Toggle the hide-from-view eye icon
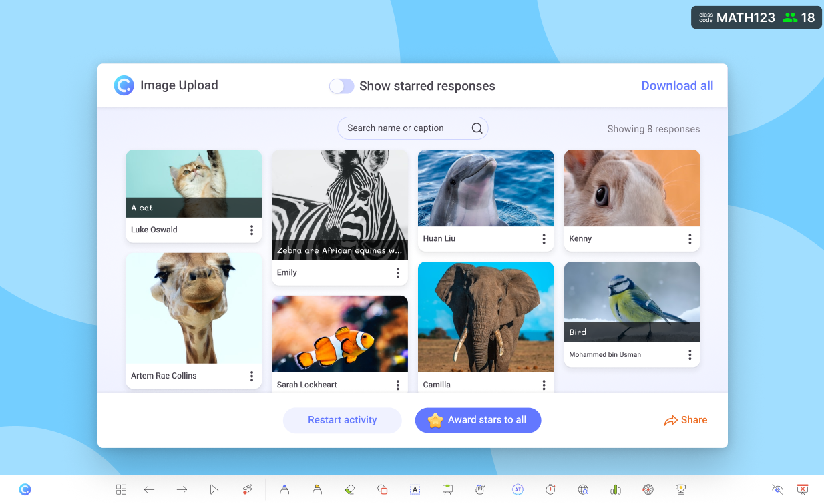The image size is (824, 504). 777,489
